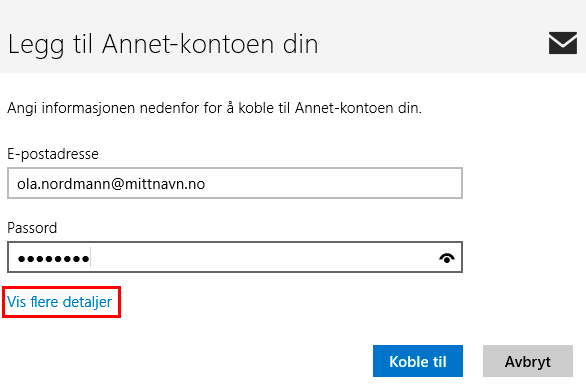586x387 pixels.
Task: Click the Passord field label
Action: click(x=32, y=228)
